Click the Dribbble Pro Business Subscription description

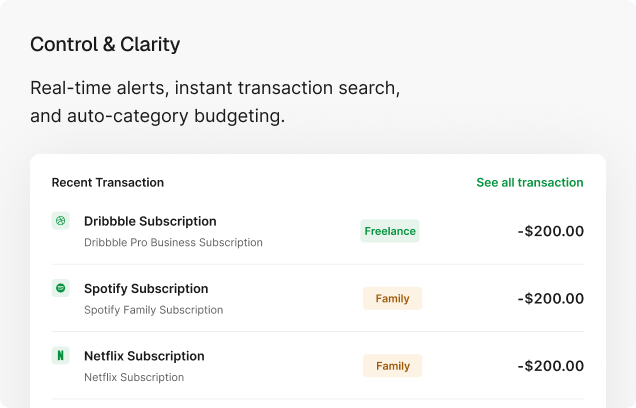[x=173, y=242]
